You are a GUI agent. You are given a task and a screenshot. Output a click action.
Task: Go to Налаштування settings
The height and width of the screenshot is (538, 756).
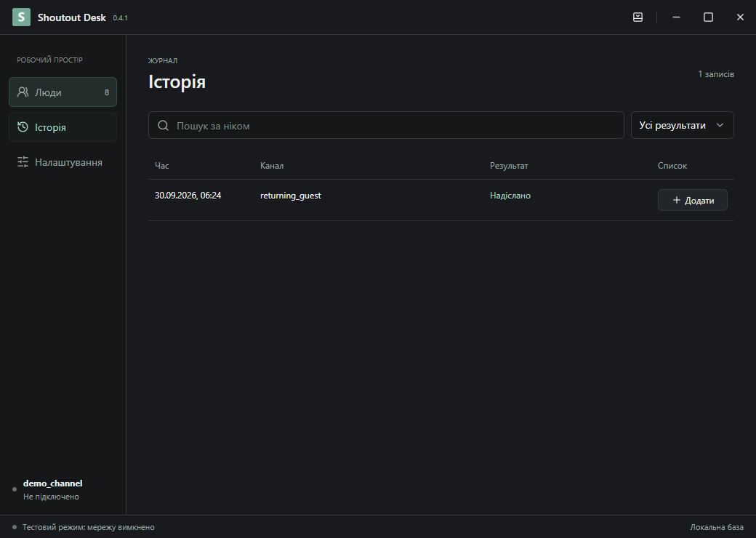point(63,162)
